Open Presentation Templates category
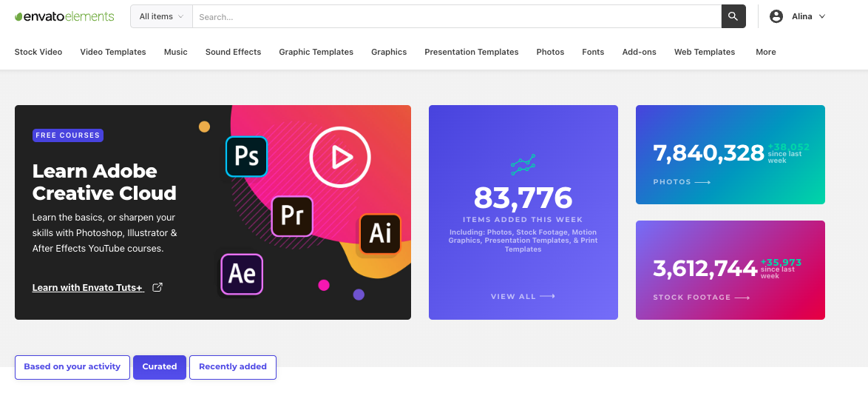 472,52
